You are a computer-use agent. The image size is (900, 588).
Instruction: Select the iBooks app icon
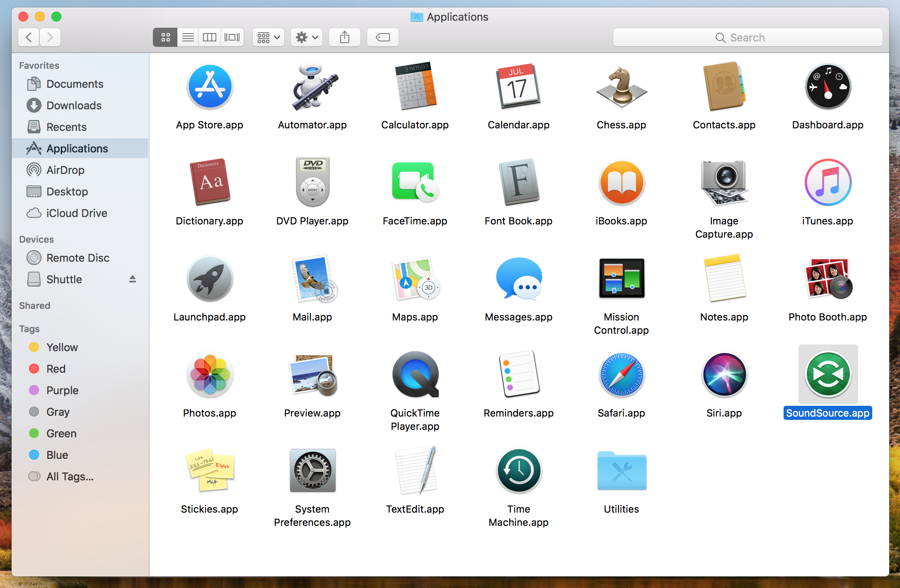(x=621, y=182)
